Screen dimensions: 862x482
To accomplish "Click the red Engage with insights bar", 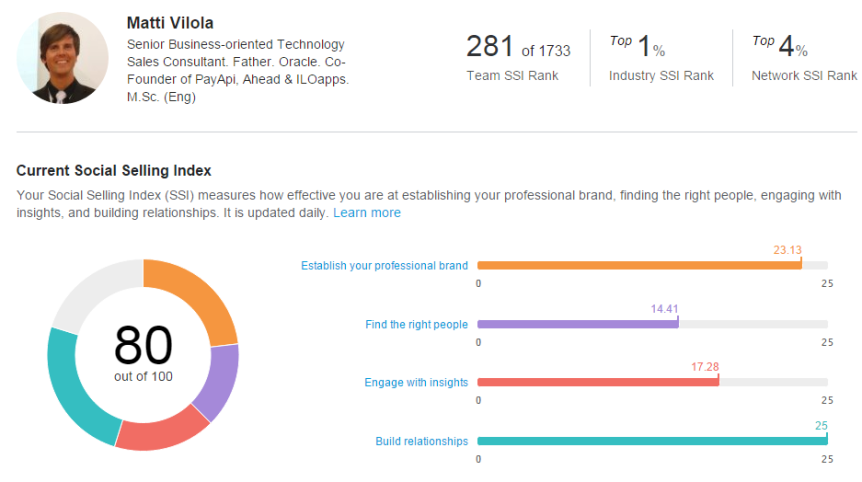I will (x=598, y=382).
